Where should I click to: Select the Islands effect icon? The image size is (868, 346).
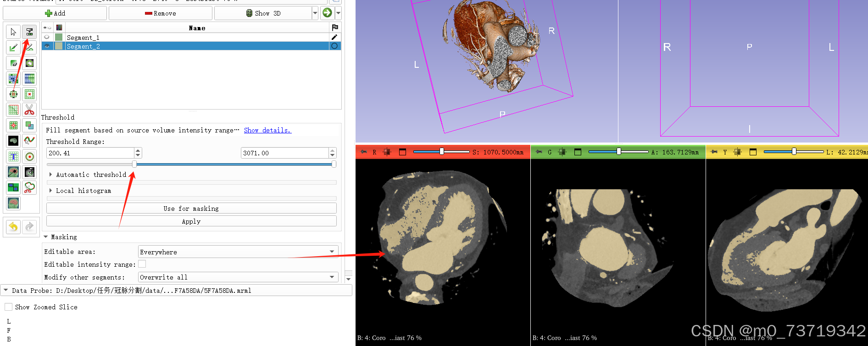point(13,125)
